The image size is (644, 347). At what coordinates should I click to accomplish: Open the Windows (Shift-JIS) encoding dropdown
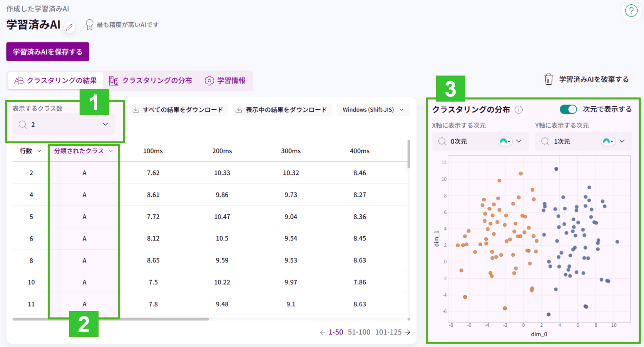tap(373, 110)
